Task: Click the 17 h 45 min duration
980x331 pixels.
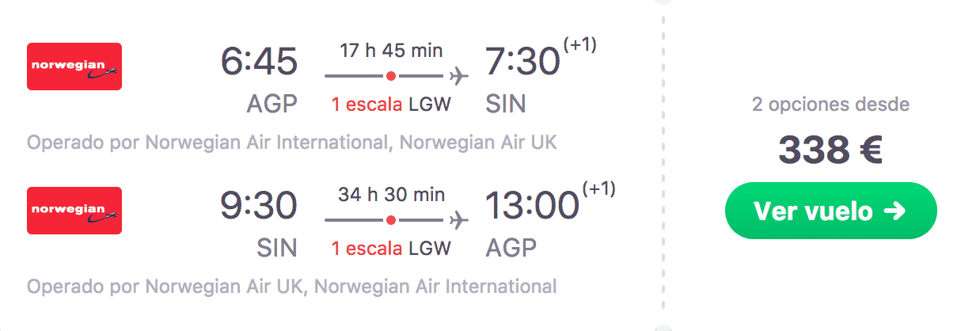Action: 391,51
